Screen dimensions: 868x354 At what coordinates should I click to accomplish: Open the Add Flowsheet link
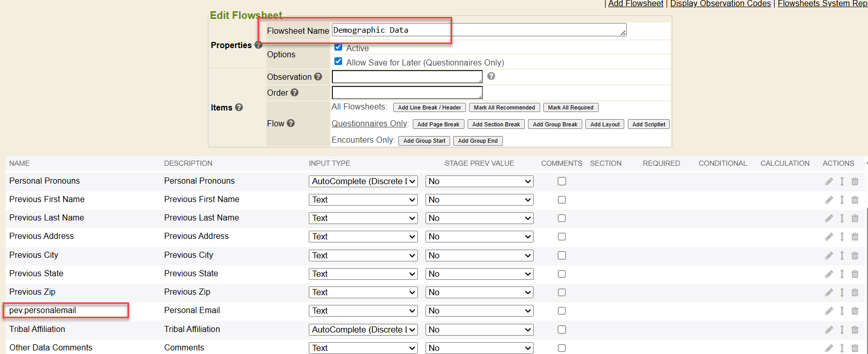(636, 4)
